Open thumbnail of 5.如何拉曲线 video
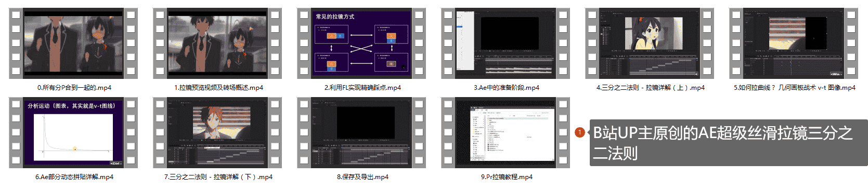The width and height of the screenshot is (868, 190). coord(794,43)
